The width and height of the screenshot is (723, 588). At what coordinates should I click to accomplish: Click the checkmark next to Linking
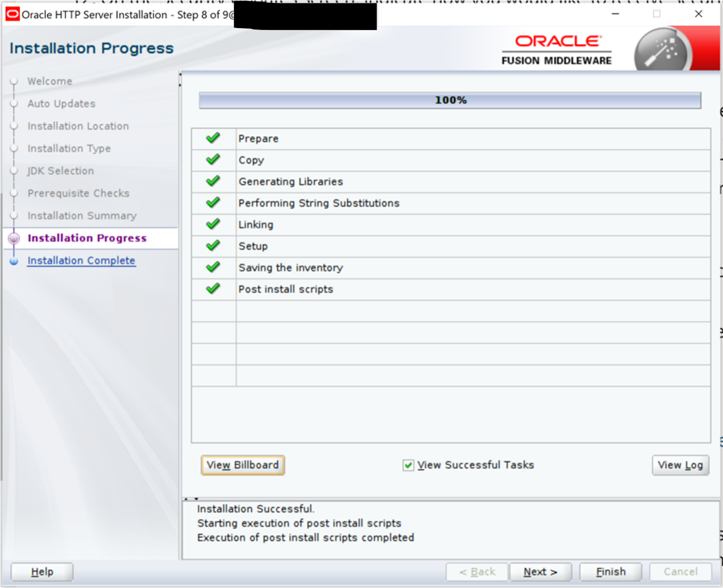[x=213, y=224]
